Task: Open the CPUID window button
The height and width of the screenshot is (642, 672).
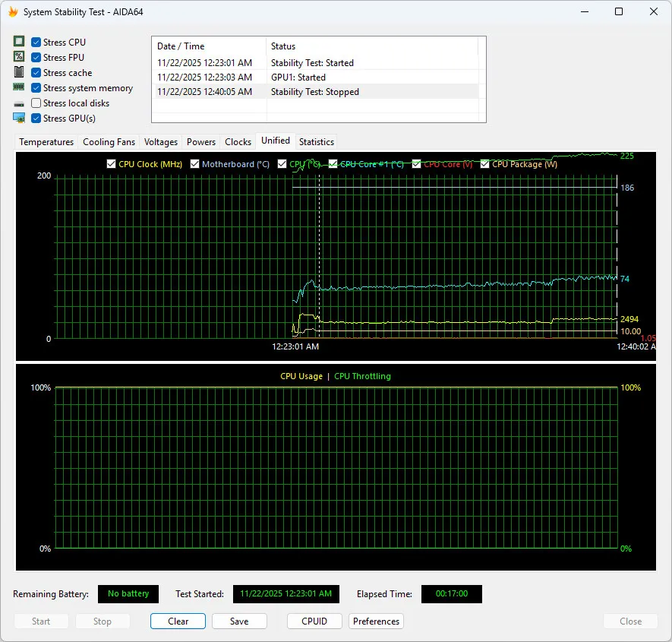Action: coord(314,621)
